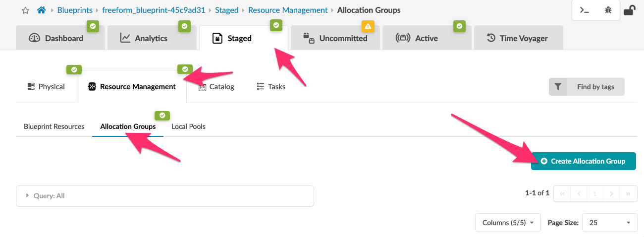Open the CLI terminal prompt icon

[585, 10]
